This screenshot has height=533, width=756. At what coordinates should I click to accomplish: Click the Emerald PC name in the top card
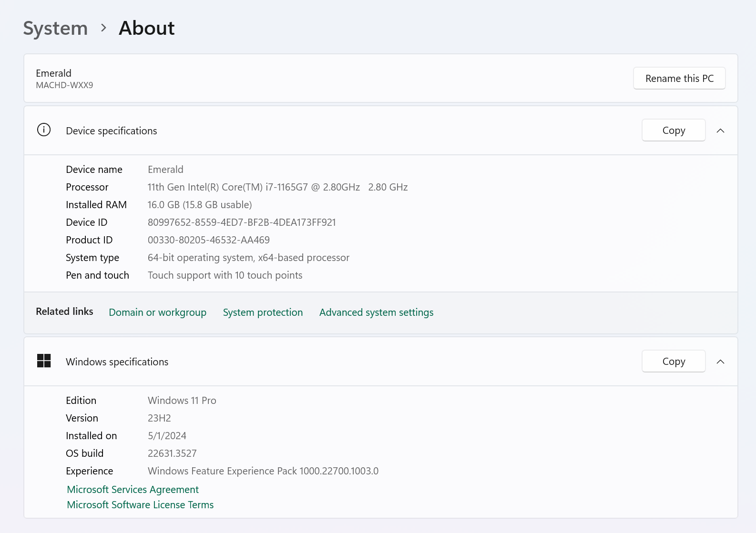[53, 73]
